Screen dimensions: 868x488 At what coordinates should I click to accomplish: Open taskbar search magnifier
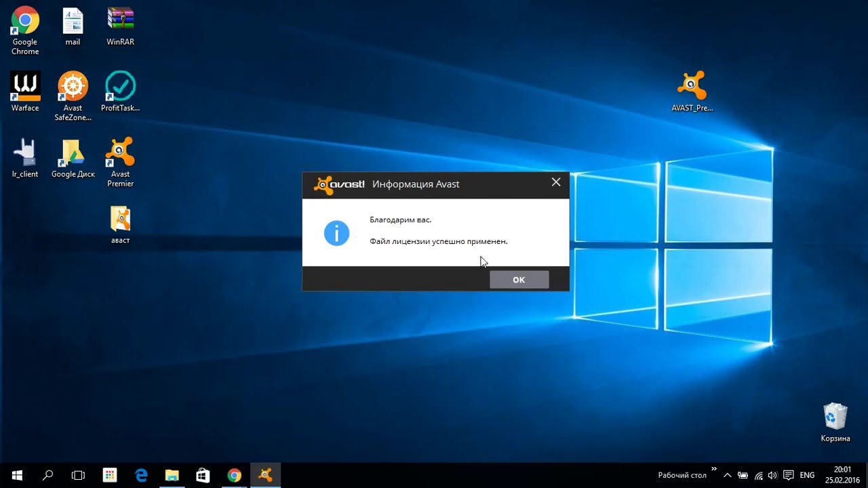point(47,475)
